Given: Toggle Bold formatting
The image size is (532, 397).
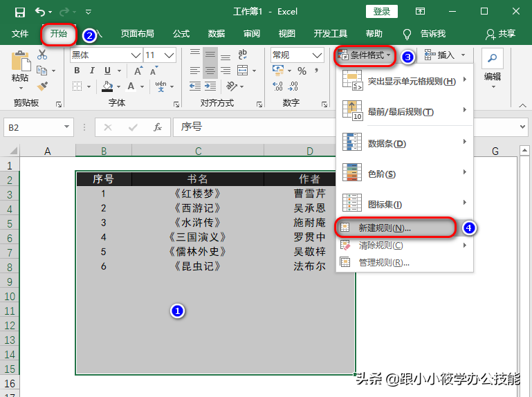Looking at the screenshot, I should pos(77,71).
